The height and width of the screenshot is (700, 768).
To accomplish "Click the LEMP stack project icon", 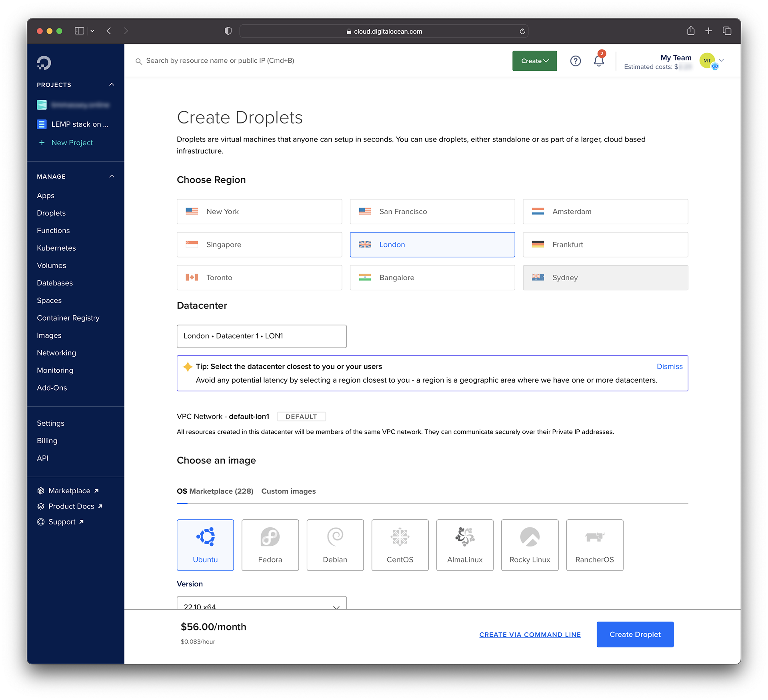I will [42, 124].
